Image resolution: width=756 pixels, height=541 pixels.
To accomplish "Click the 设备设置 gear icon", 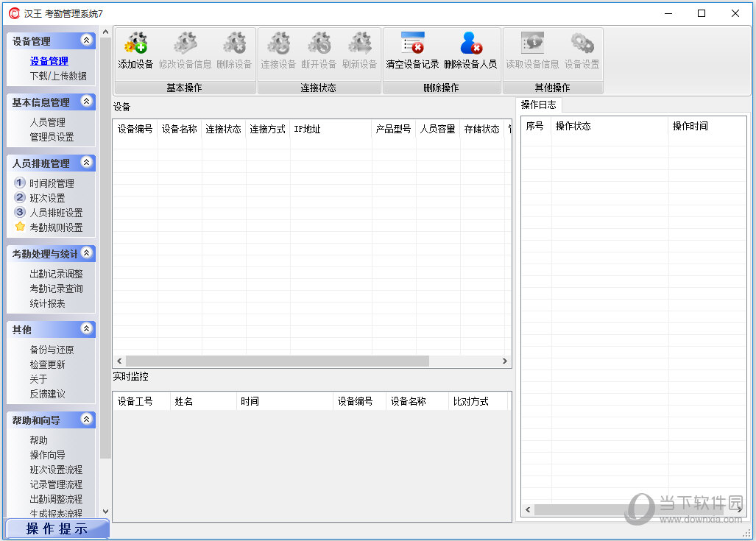I will [x=582, y=43].
